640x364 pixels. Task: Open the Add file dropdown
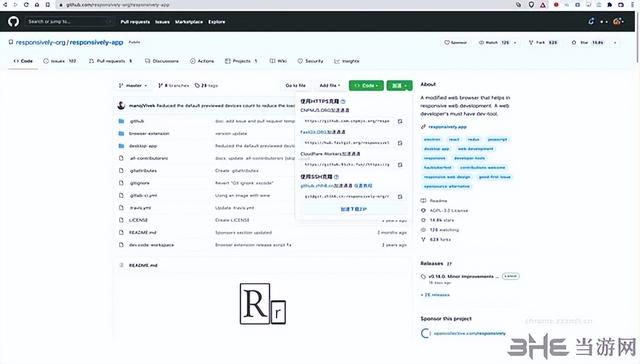(330, 85)
